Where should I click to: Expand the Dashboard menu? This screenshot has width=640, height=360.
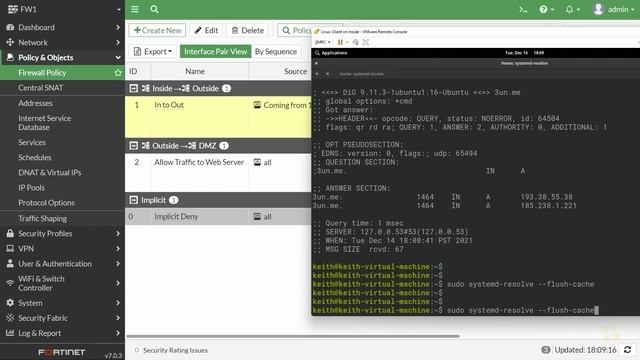coord(62,27)
